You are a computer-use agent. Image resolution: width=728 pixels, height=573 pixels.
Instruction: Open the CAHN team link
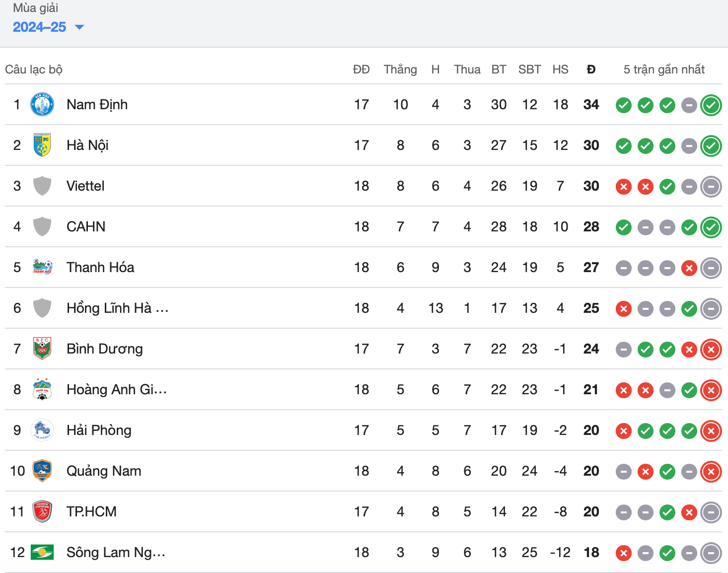[86, 227]
